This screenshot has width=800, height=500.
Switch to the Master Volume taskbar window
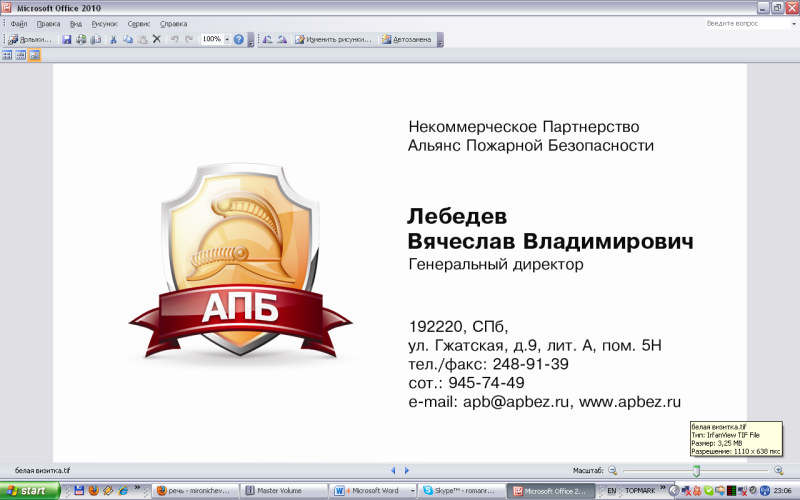coord(284,491)
